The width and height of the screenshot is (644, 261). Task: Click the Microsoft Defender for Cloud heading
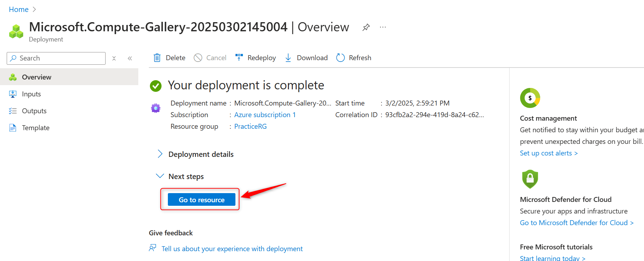click(566, 199)
